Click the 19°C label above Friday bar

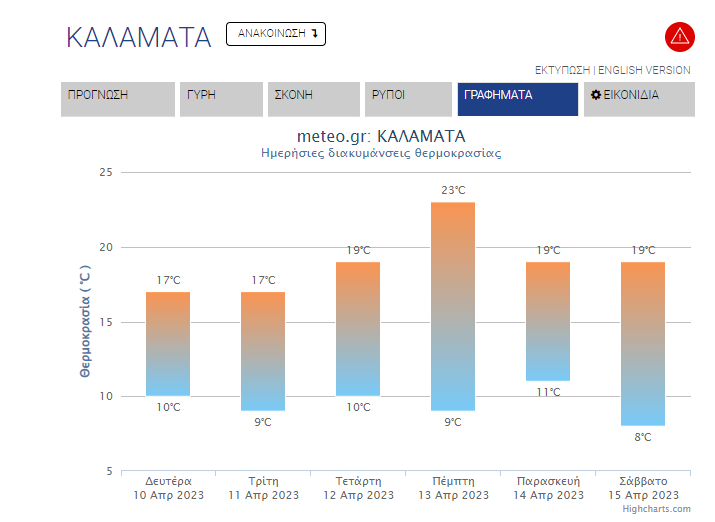pos(548,250)
